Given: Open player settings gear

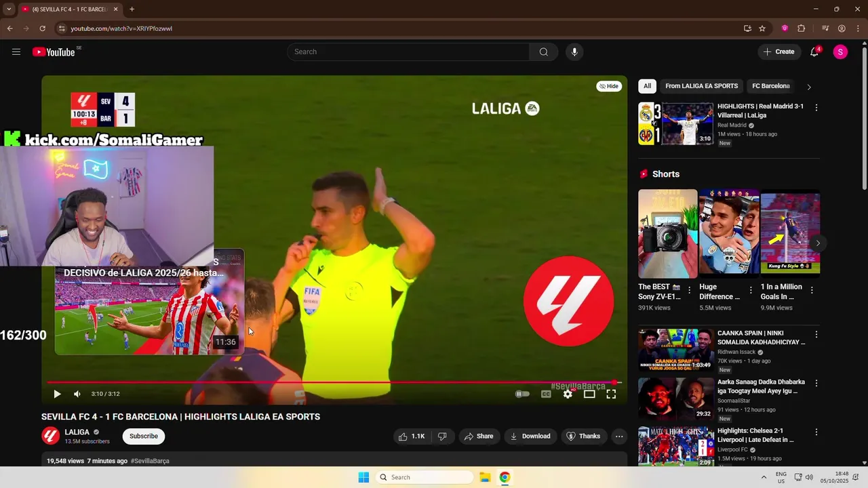Looking at the screenshot, I should click(568, 394).
